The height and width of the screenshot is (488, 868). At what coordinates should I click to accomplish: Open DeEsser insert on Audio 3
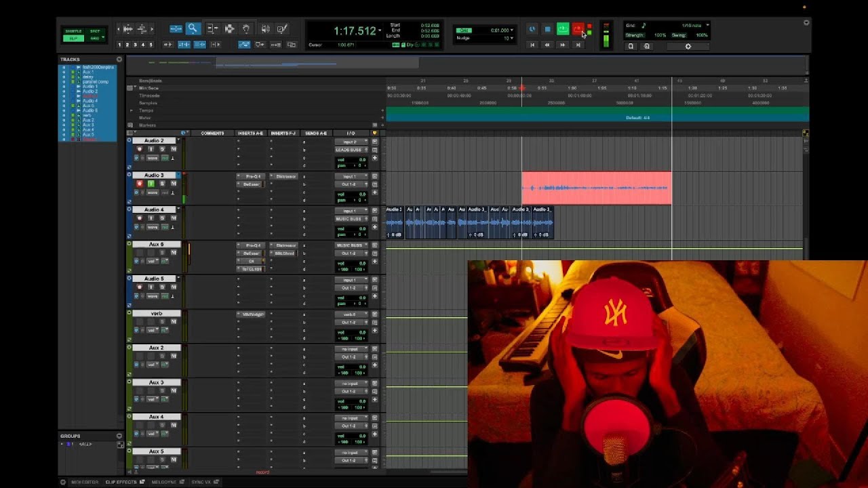click(252, 184)
